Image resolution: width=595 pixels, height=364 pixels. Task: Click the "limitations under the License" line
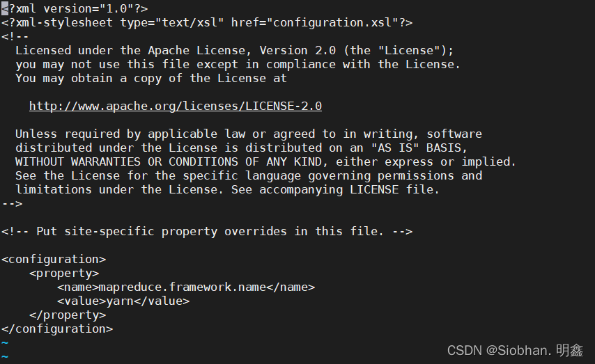tap(227, 190)
